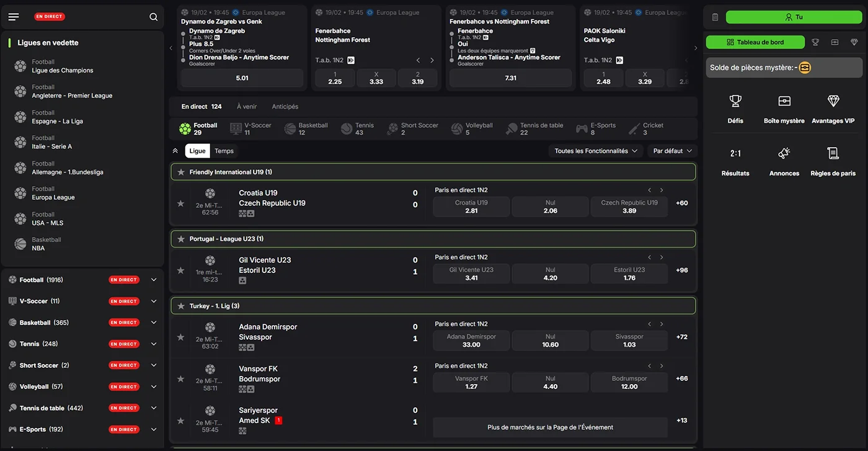
Task: Click the Tableau de bord button
Action: [755, 42]
